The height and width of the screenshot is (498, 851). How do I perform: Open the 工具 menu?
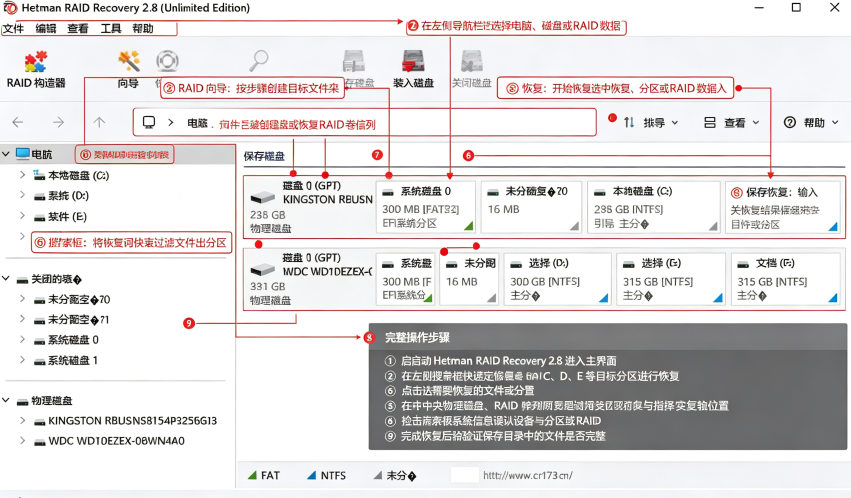pos(111,28)
